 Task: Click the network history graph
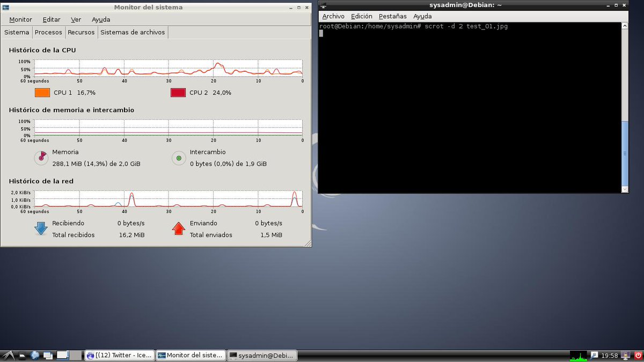[169, 198]
